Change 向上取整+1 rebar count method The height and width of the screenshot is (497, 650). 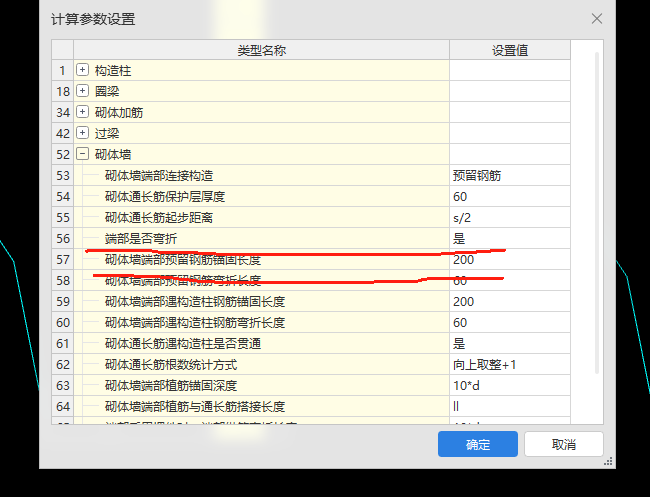[510, 364]
